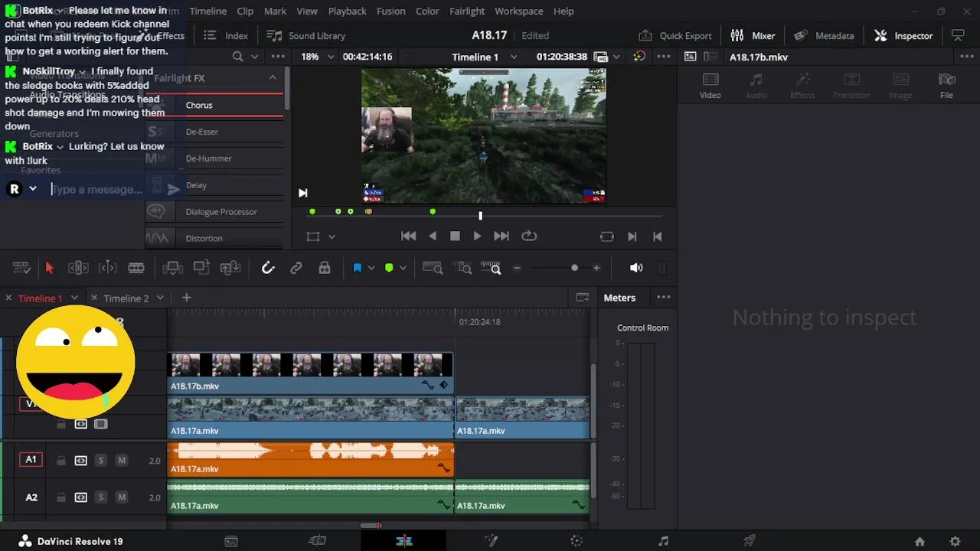Click the Bypass Color Grades icon
The width and height of the screenshot is (980, 551).
click(639, 57)
